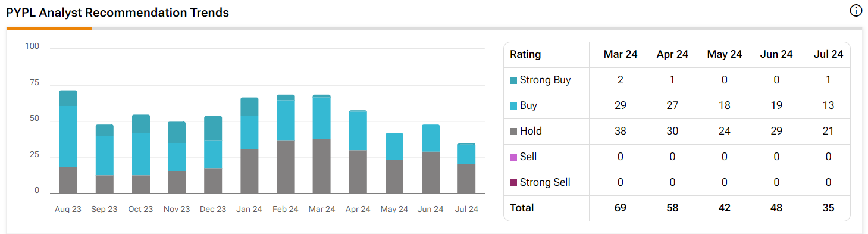Viewport: 868px width, 234px height.
Task: Click Hold value 30 for Apr 24
Action: click(672, 131)
